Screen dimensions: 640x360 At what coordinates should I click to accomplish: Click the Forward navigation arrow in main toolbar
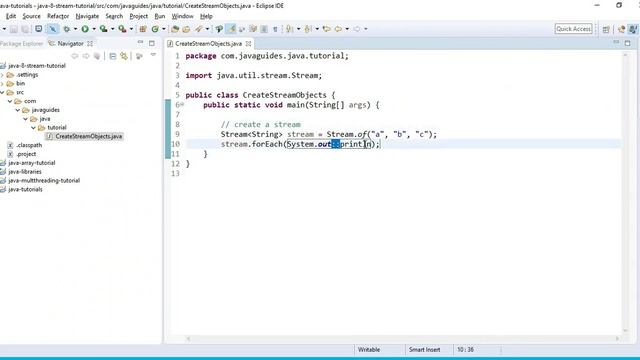click(x=357, y=29)
